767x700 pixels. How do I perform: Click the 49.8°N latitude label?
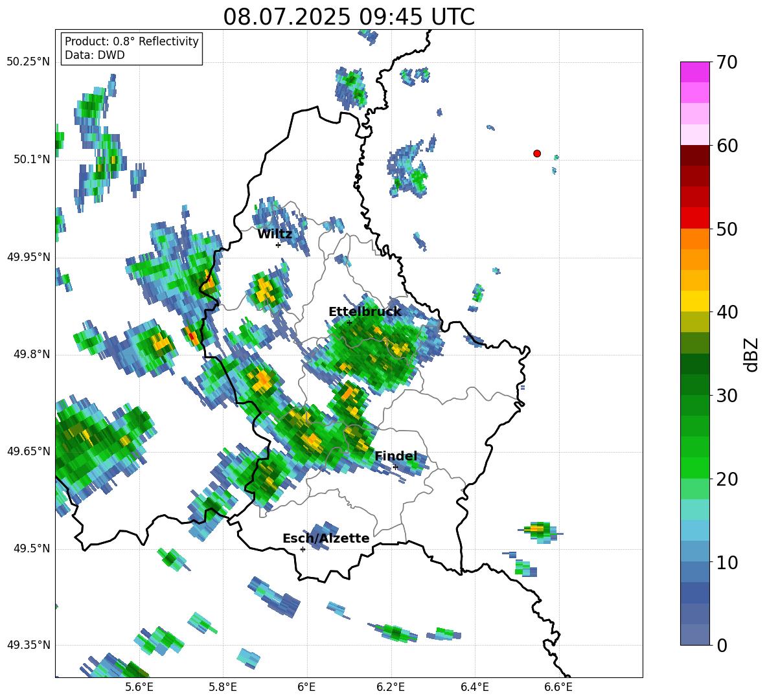point(32,354)
